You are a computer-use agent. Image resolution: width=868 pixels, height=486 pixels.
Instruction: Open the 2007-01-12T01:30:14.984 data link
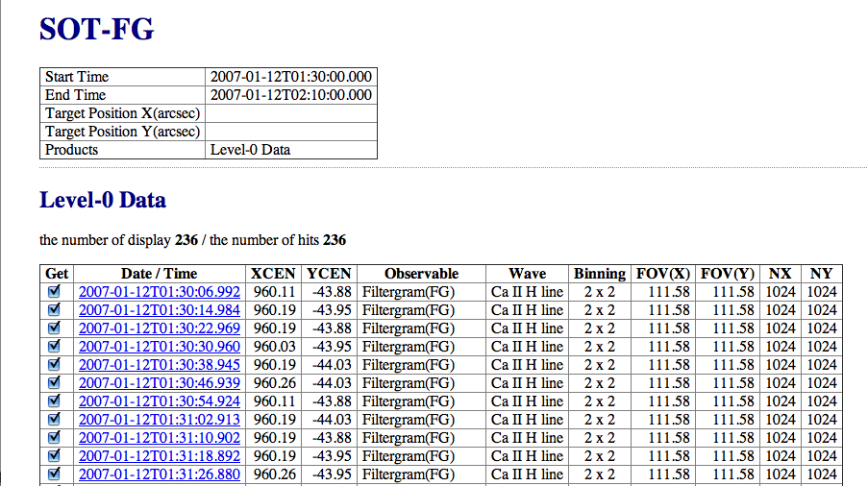[x=159, y=310]
